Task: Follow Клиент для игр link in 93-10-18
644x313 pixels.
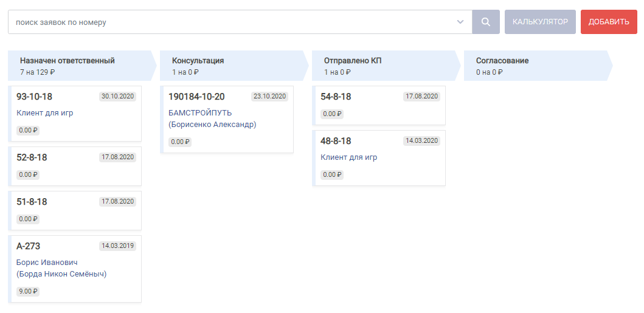Action: [x=45, y=113]
